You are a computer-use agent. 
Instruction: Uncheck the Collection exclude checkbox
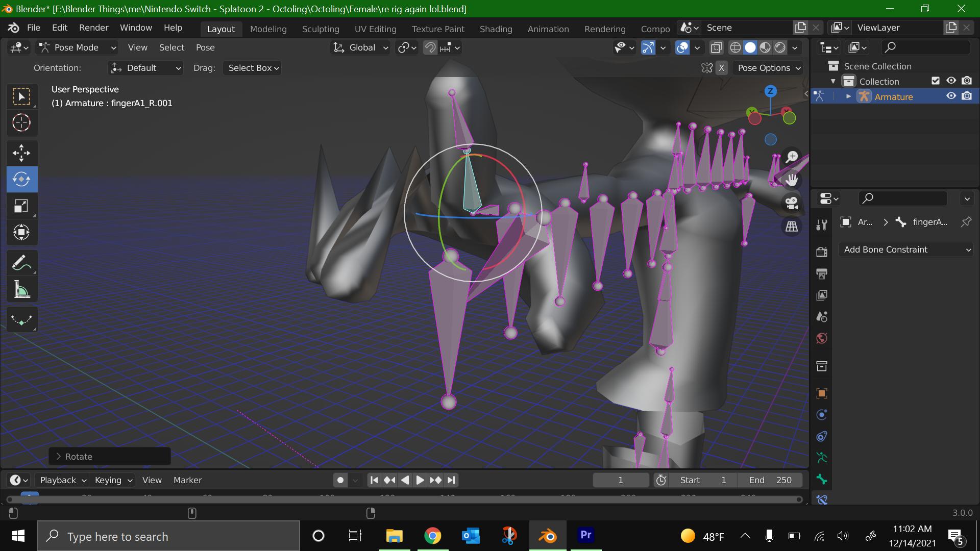[x=935, y=81]
